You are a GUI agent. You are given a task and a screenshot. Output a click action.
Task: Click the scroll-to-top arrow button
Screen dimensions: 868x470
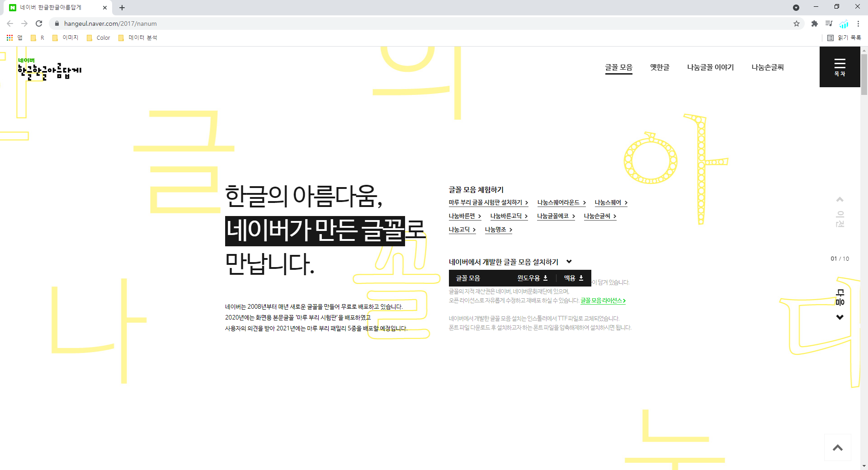838,447
